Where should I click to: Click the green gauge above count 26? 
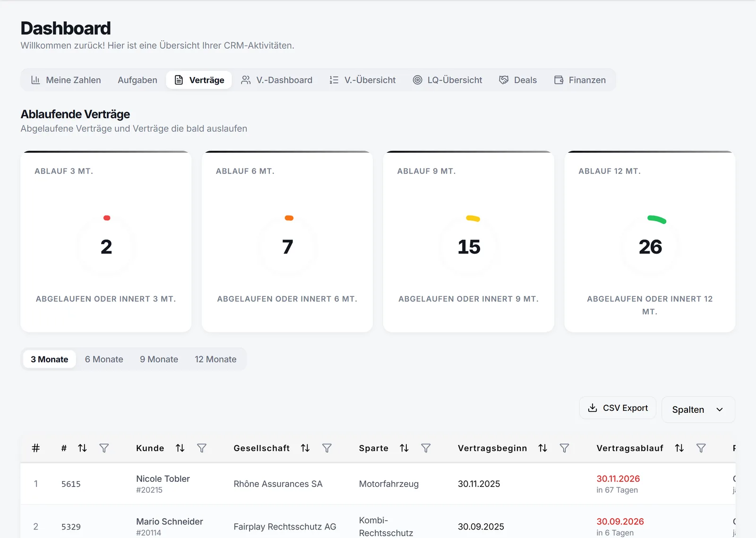click(x=657, y=219)
